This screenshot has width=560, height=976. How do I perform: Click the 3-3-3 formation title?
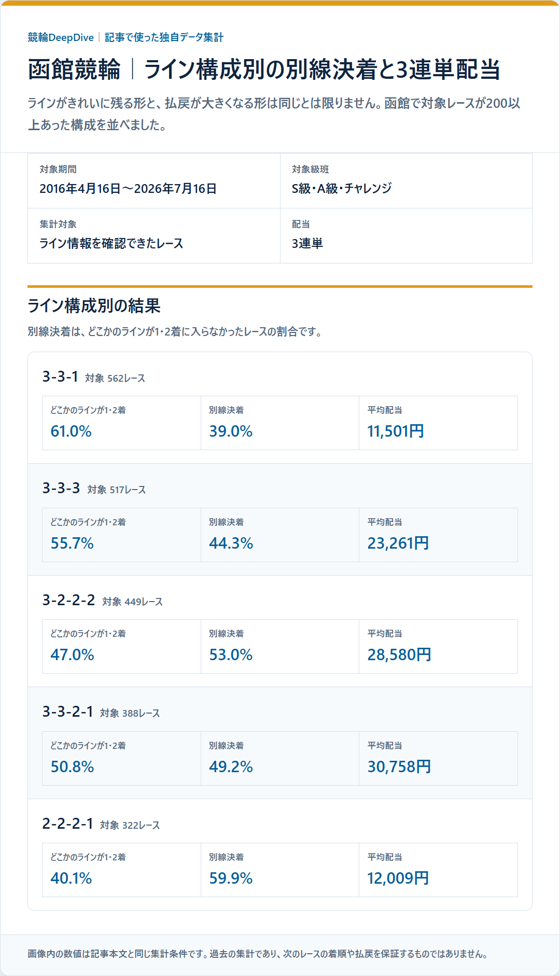coord(61,488)
